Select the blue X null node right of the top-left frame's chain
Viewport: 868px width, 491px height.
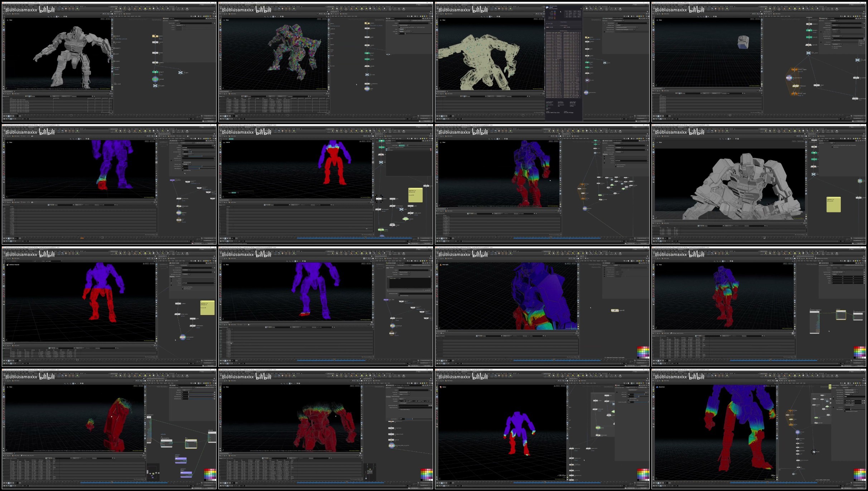180,72
